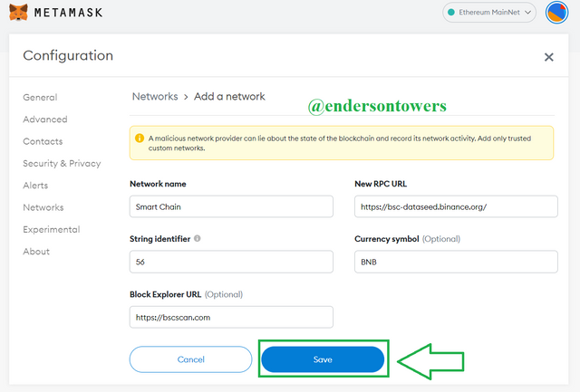Open the Ethereum MainNet network dropdown
This screenshot has width=580, height=392.
click(490, 13)
